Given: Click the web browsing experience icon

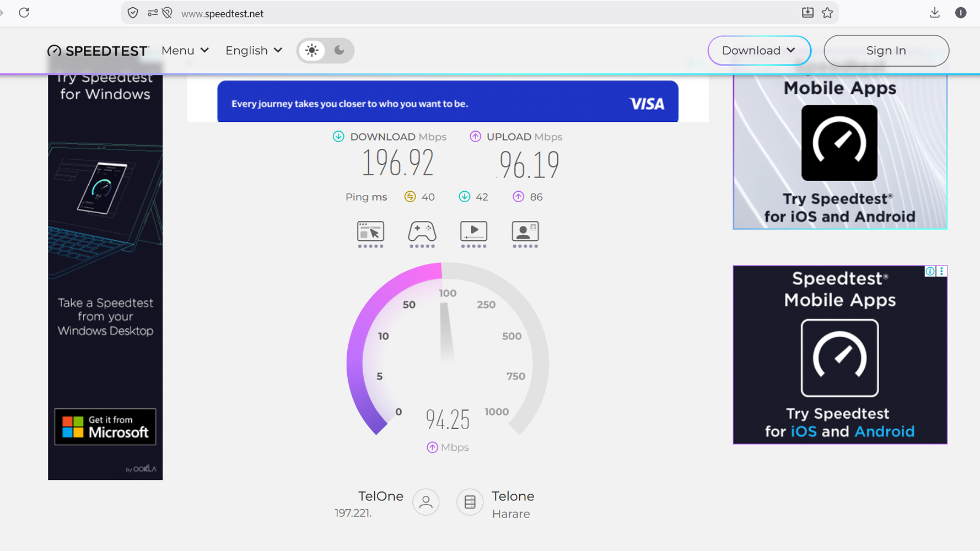Looking at the screenshot, I should (370, 234).
